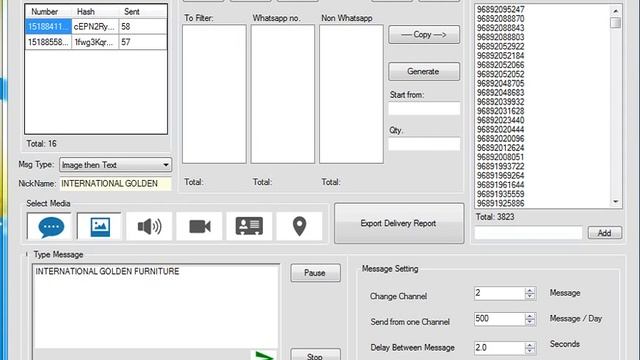Increase Change Channel value with up arrow
640x360 pixels.
coord(530,290)
